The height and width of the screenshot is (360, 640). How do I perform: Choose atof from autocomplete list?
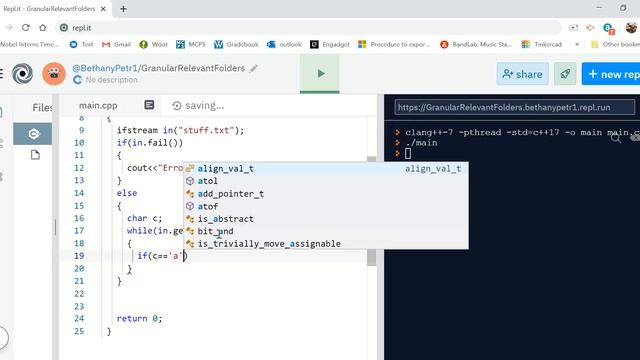[x=326, y=206]
